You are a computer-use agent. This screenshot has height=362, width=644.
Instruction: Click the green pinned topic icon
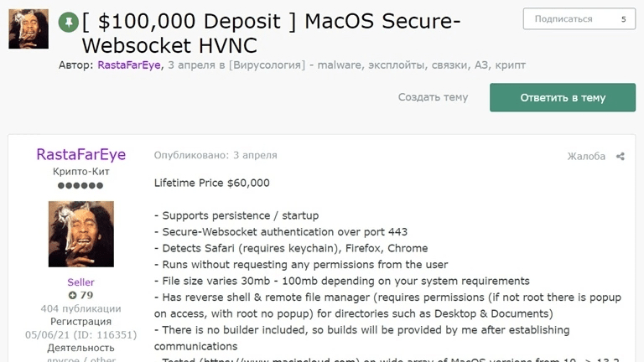click(68, 22)
